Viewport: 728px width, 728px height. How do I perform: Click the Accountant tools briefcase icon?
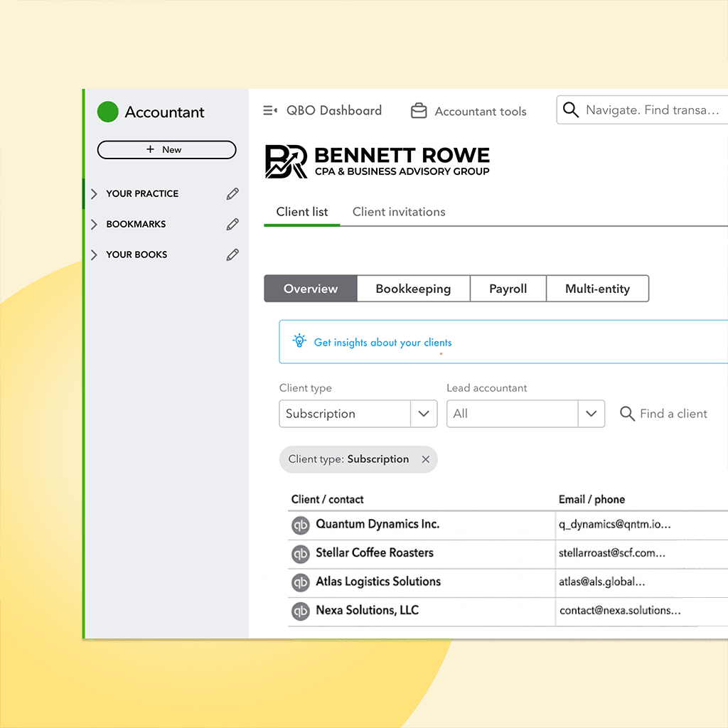click(x=419, y=110)
